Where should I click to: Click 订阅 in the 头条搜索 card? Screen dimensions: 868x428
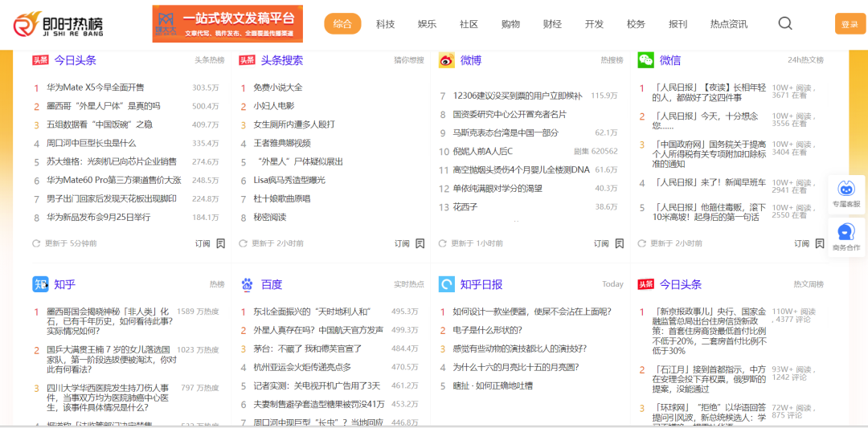tap(402, 243)
